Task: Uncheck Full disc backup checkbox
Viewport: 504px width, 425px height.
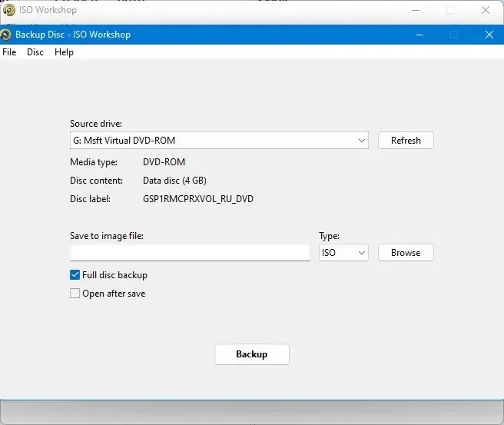Action: click(75, 275)
